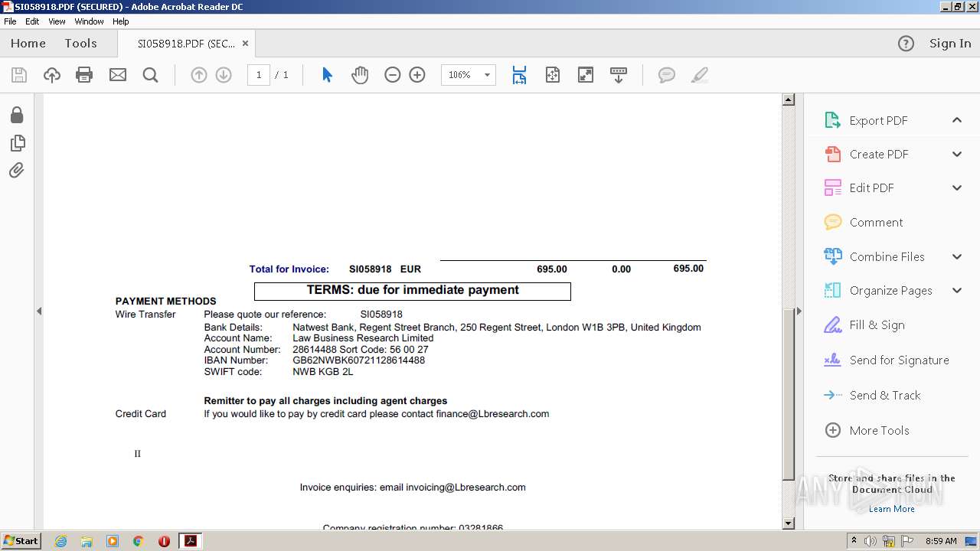
Task: Collapse the Export PDF section
Action: (x=957, y=120)
